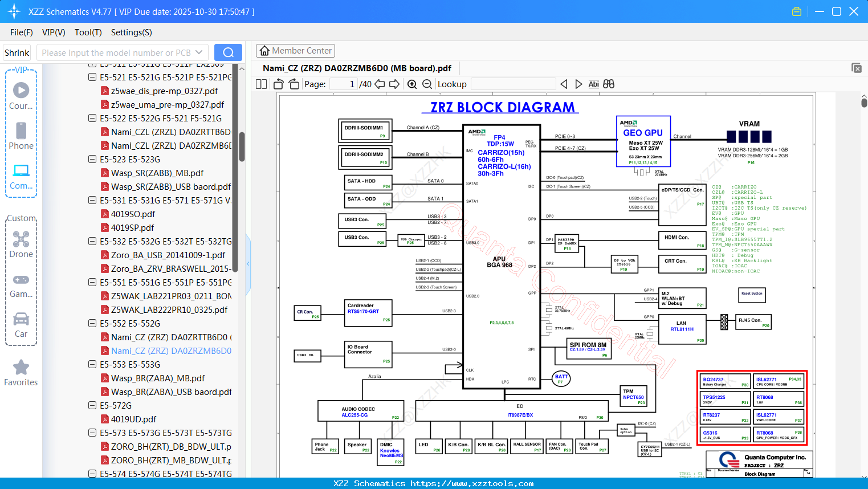Open Z5WAK_LAB222PR10_0325.pdf
This screenshot has height=489, width=868.
pyautogui.click(x=169, y=309)
